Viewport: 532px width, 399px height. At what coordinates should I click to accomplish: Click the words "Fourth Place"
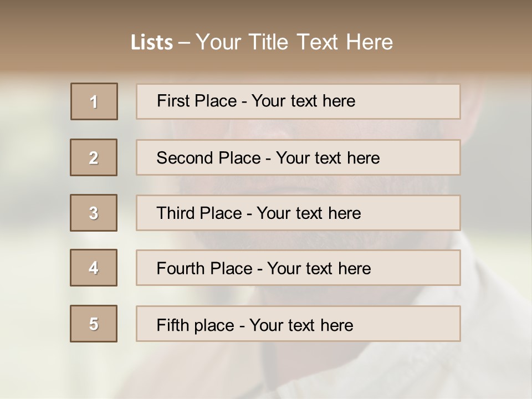click(x=204, y=269)
